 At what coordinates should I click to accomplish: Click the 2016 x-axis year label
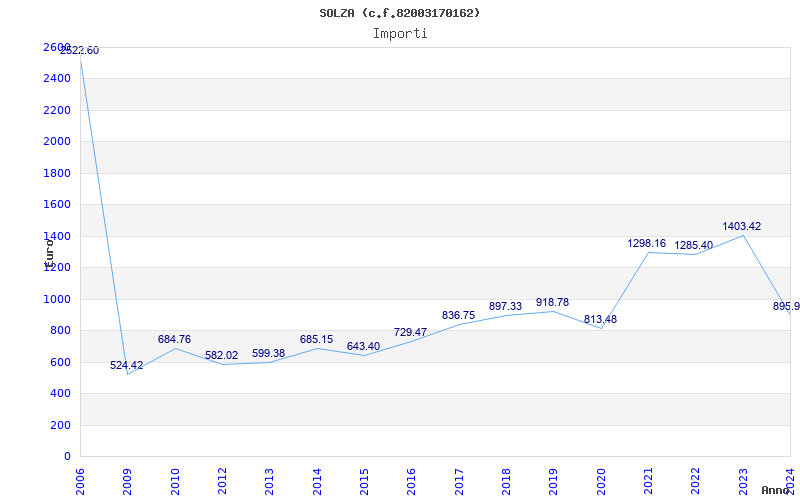pyautogui.click(x=411, y=481)
